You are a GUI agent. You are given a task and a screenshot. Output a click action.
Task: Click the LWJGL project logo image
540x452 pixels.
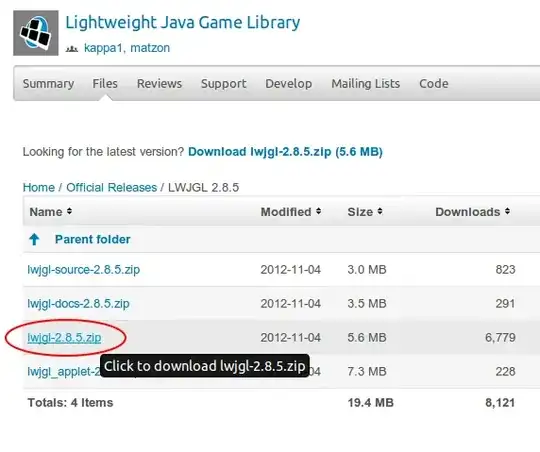click(36, 33)
